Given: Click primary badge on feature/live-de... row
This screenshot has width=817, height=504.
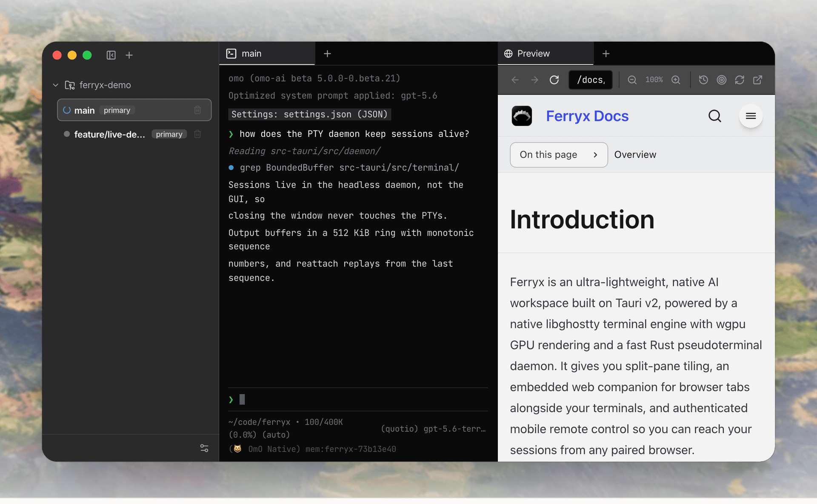Looking at the screenshot, I should pyautogui.click(x=169, y=134).
